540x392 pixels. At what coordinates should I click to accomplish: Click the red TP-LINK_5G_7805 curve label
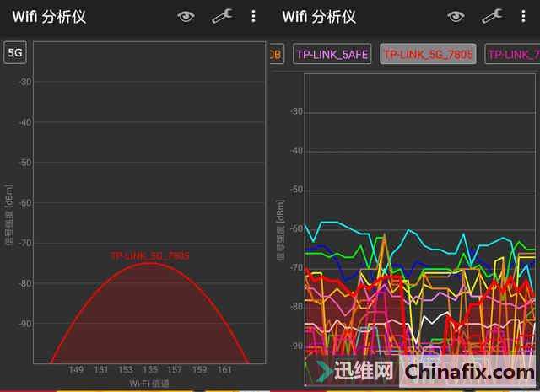pos(149,255)
